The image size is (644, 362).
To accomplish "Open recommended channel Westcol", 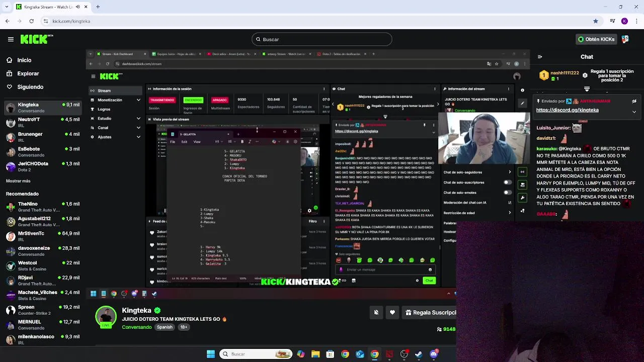I will (42, 265).
